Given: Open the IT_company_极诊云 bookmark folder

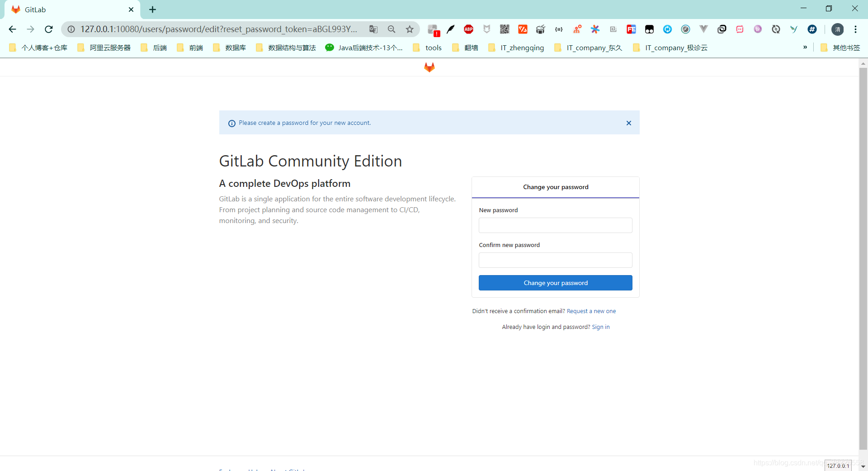Looking at the screenshot, I should tap(670, 48).
